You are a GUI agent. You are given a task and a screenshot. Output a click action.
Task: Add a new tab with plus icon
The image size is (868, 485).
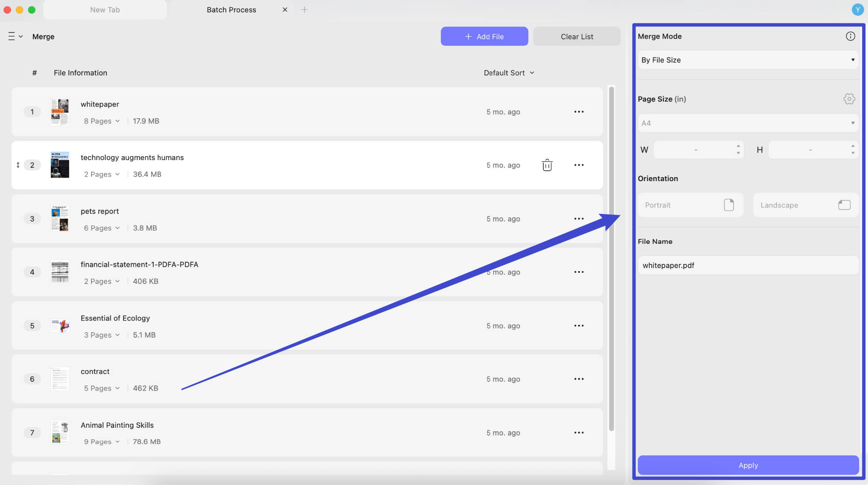click(304, 9)
